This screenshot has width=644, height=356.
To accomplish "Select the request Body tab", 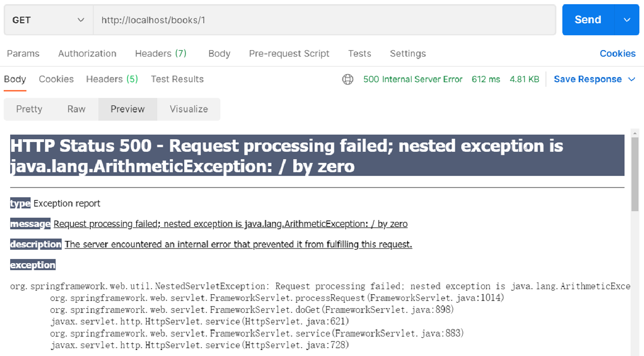I will point(219,53).
